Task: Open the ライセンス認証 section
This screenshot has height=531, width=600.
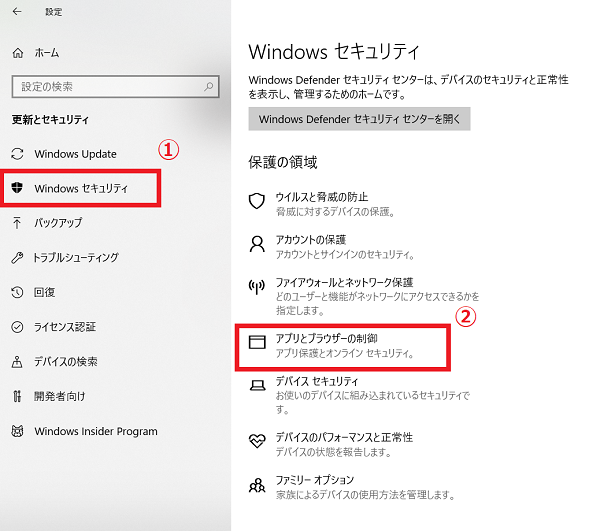Action: 64,327
